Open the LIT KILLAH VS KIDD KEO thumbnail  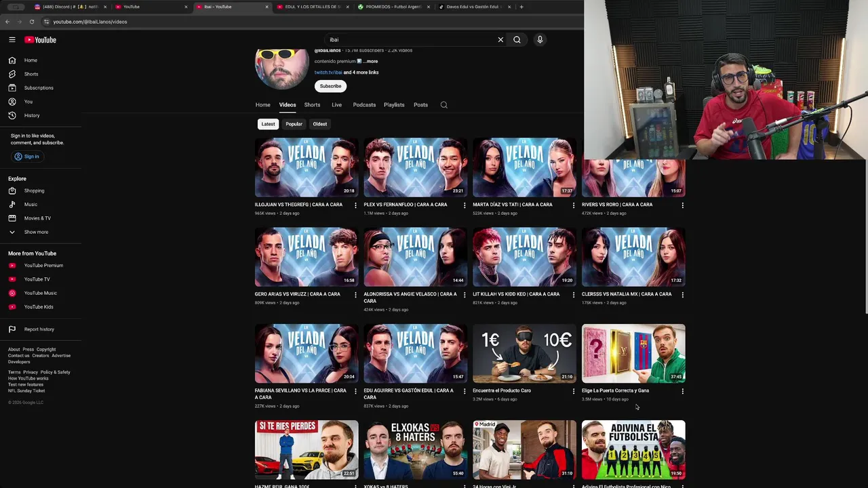524,257
